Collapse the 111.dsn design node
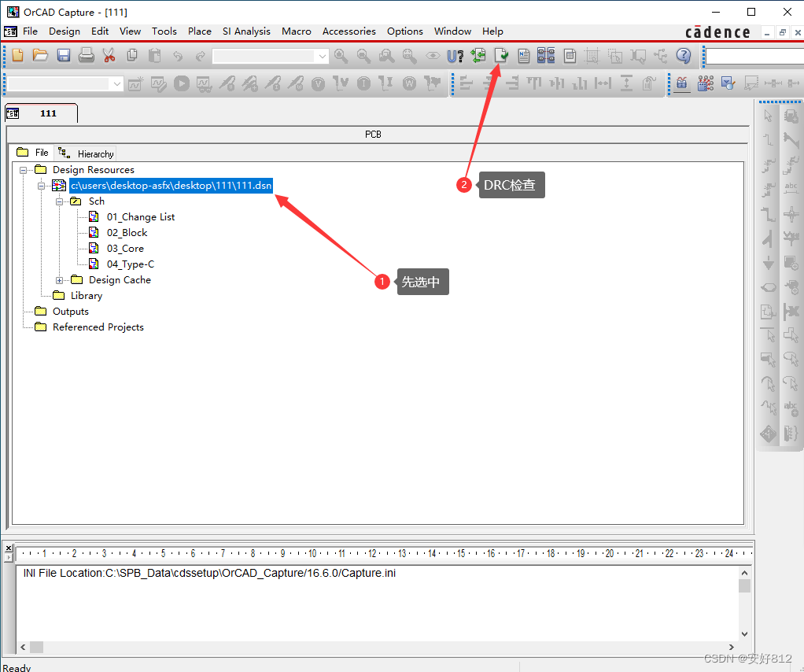Viewport: 804px width, 672px height. click(41, 186)
